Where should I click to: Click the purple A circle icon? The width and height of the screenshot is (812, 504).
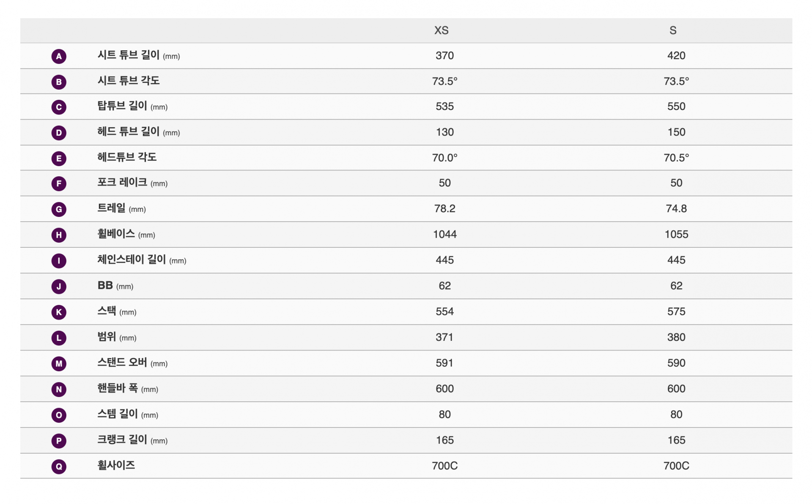(x=59, y=56)
